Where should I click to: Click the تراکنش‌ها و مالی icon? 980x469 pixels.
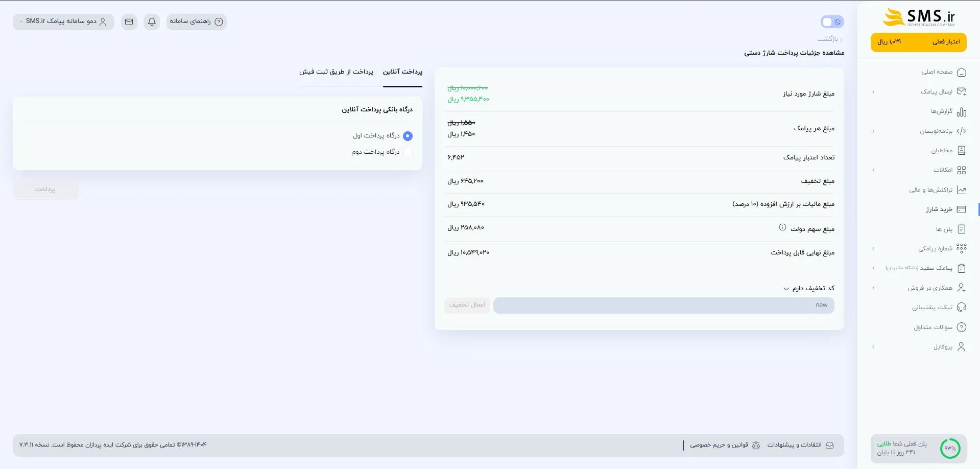(x=962, y=190)
